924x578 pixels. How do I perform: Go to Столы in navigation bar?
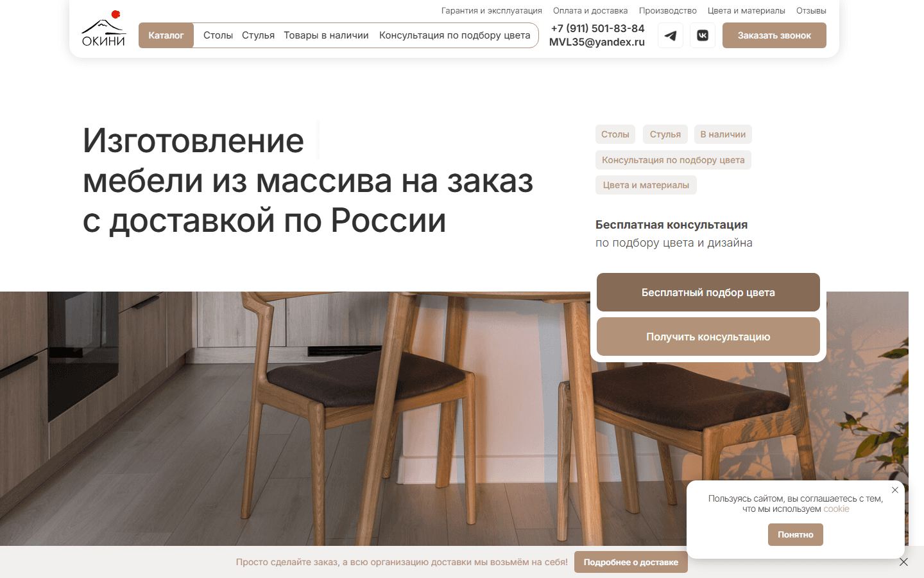[x=218, y=35]
